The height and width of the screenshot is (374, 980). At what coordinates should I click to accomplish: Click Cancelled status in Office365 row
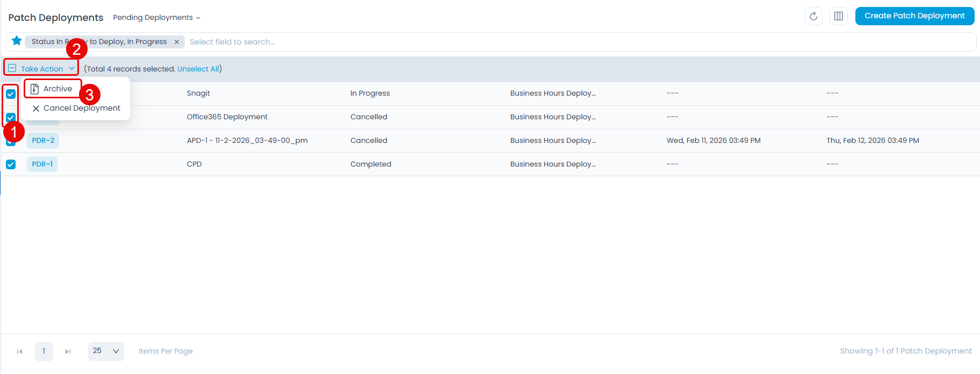click(369, 117)
